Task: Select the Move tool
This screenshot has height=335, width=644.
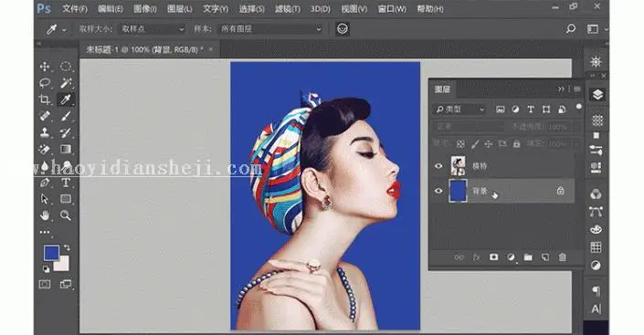Action: 45,67
